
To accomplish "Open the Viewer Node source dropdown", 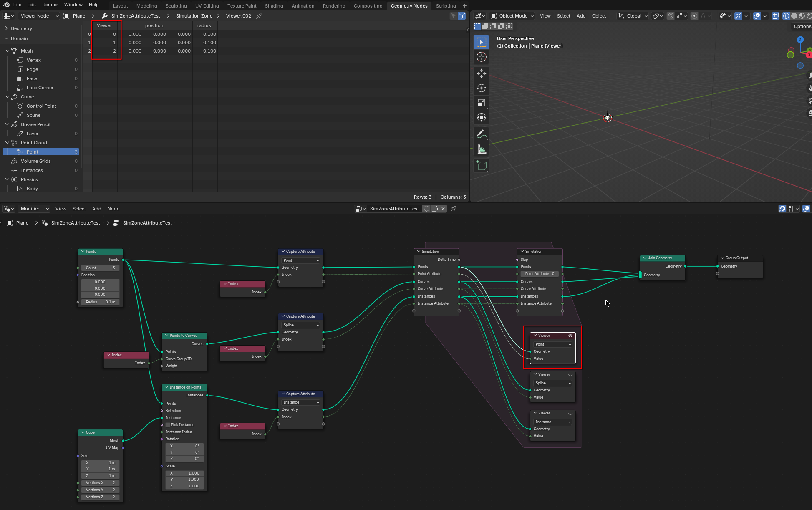I will pyautogui.click(x=39, y=16).
